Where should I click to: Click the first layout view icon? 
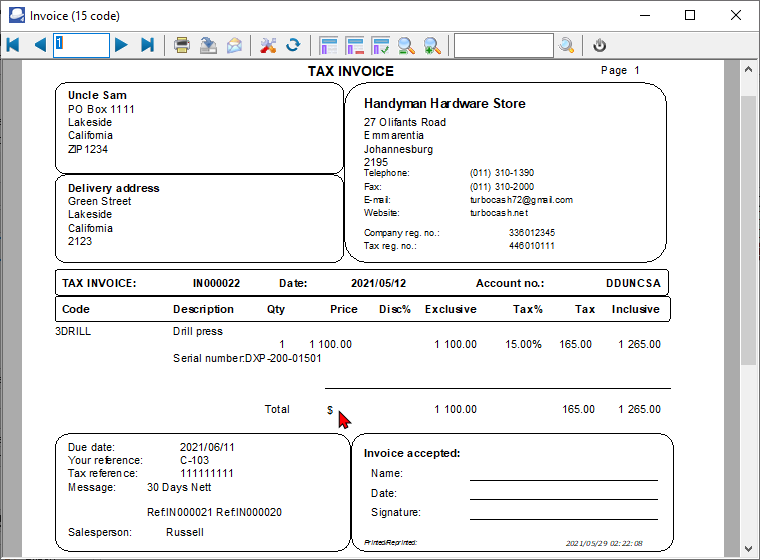pos(329,45)
